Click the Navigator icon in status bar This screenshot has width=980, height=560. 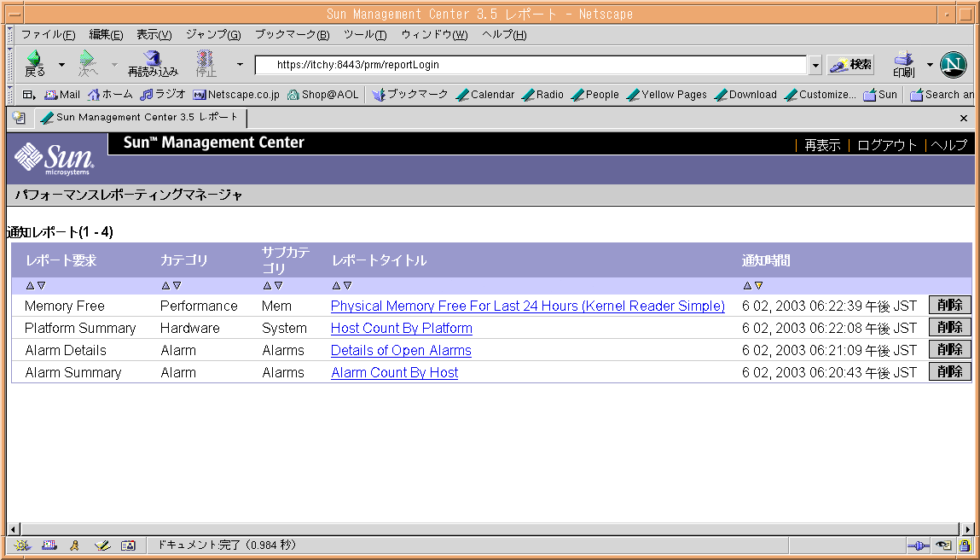coord(22,545)
